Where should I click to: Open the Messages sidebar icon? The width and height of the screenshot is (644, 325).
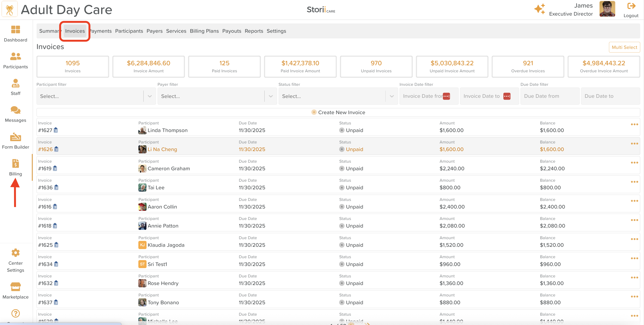tap(15, 110)
